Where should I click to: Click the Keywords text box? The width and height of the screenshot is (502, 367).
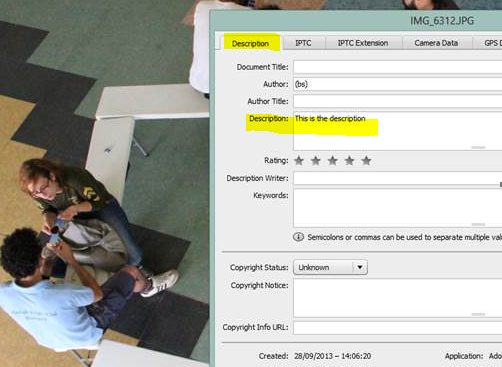(398, 208)
